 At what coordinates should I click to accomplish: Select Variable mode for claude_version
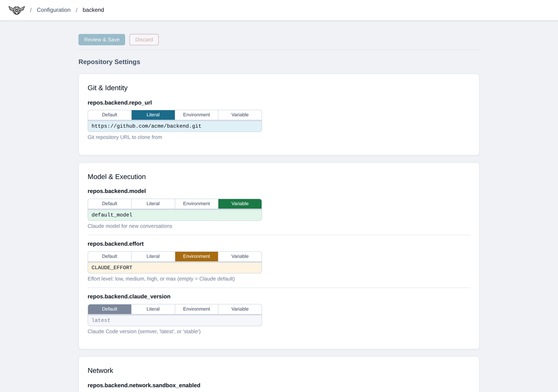(240, 309)
